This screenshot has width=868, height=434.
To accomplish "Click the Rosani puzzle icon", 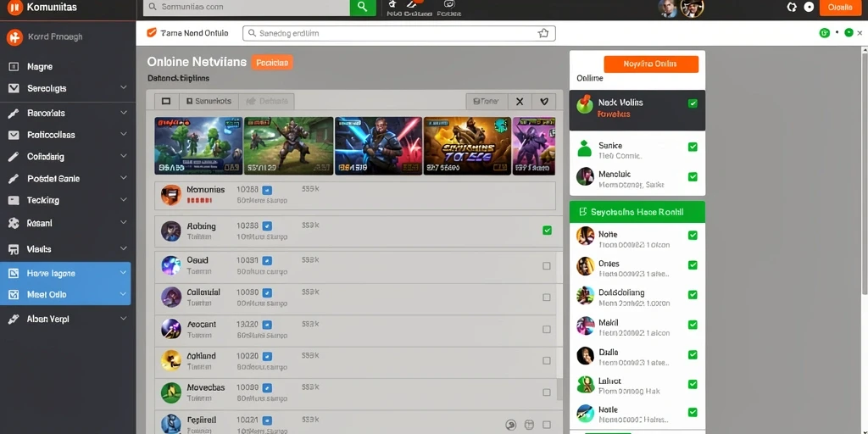I will pos(14,224).
